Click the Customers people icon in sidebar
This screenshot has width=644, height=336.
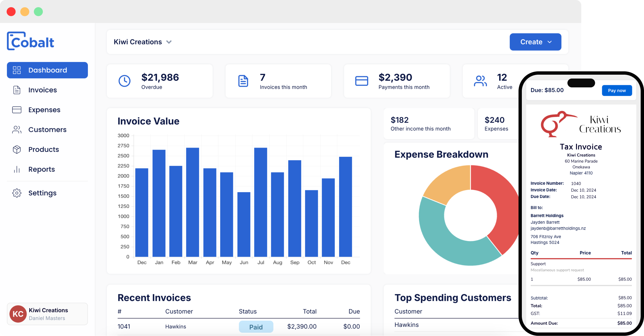tap(17, 130)
